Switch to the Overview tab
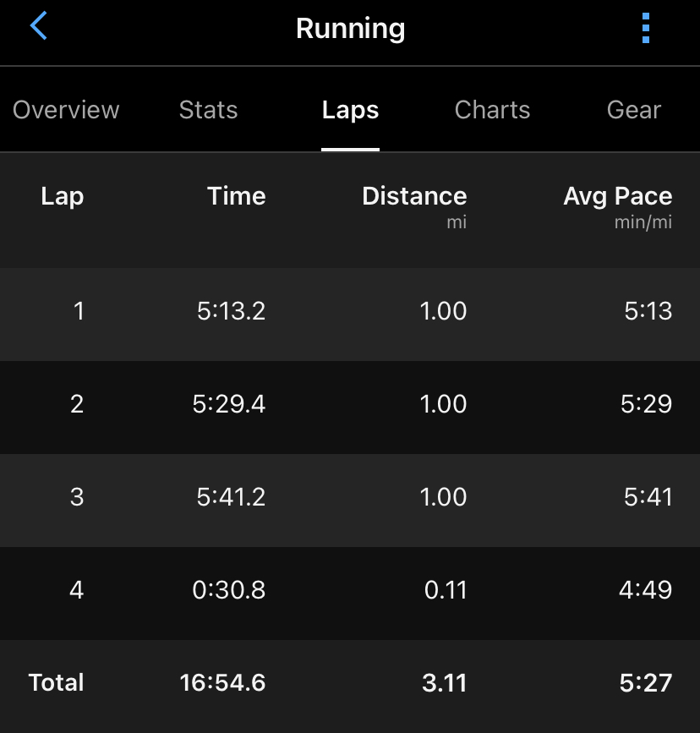 (66, 110)
